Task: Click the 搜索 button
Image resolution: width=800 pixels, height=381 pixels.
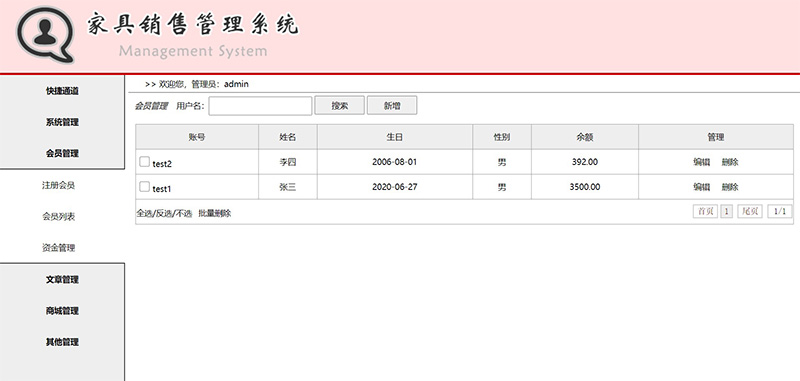Action: [339, 106]
